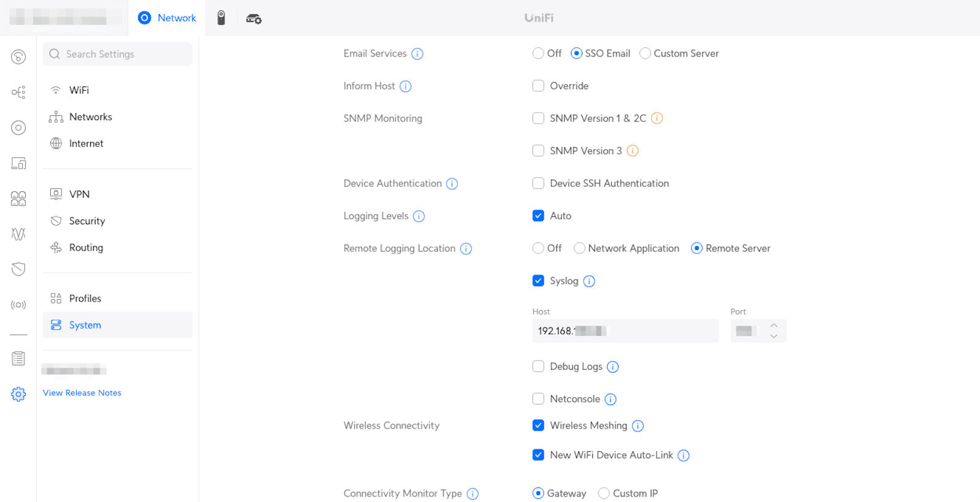Image resolution: width=980 pixels, height=502 pixels.
Task: Select Network Application logging location
Action: tap(579, 248)
